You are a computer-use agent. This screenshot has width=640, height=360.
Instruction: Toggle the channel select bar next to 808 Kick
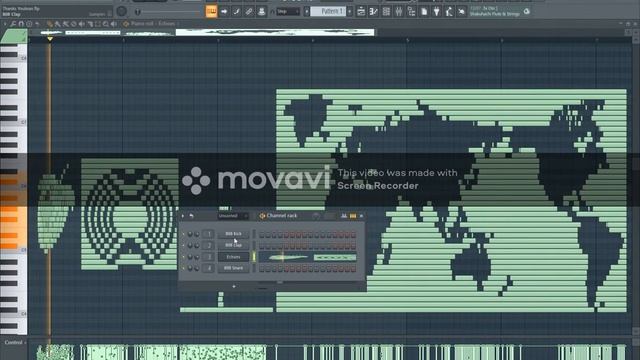[254, 234]
